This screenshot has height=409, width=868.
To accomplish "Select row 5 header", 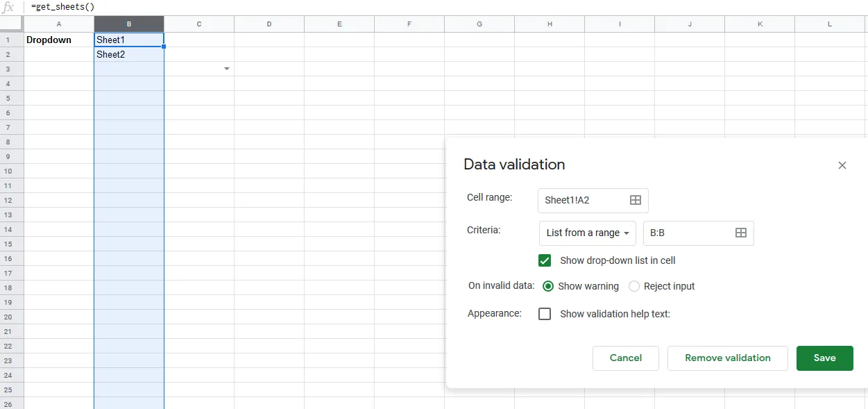I will (x=8, y=98).
